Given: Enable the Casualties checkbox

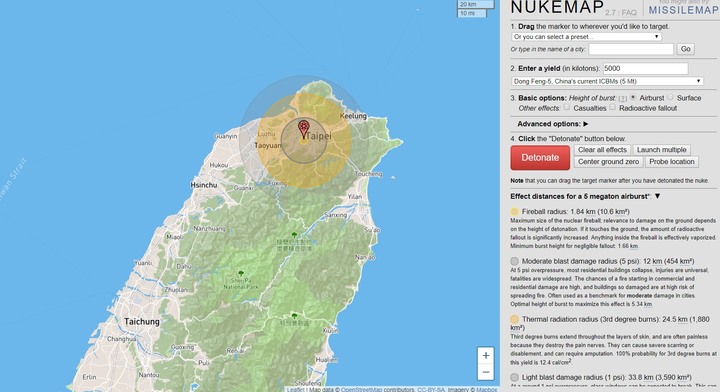Looking at the screenshot, I should coord(567,107).
